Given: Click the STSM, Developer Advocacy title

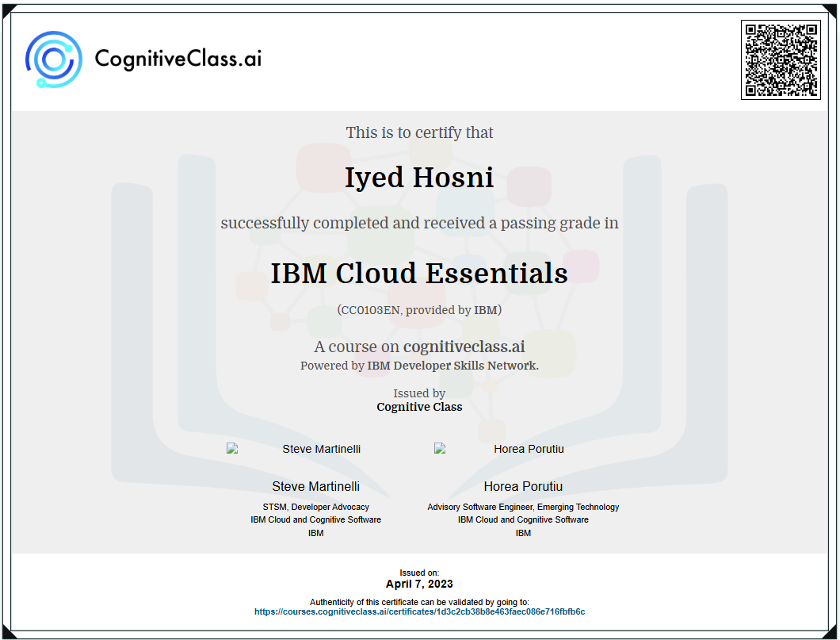Looking at the screenshot, I should [x=315, y=507].
